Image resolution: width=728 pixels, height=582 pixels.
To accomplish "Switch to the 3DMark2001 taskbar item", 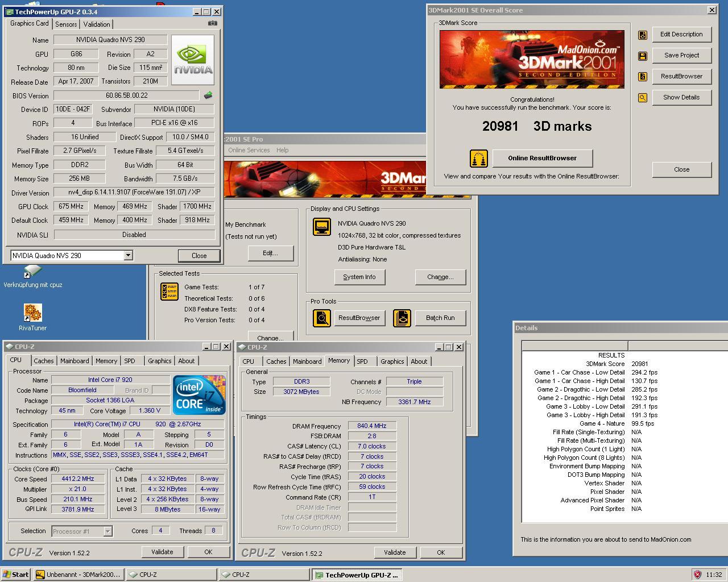I will tap(78, 575).
